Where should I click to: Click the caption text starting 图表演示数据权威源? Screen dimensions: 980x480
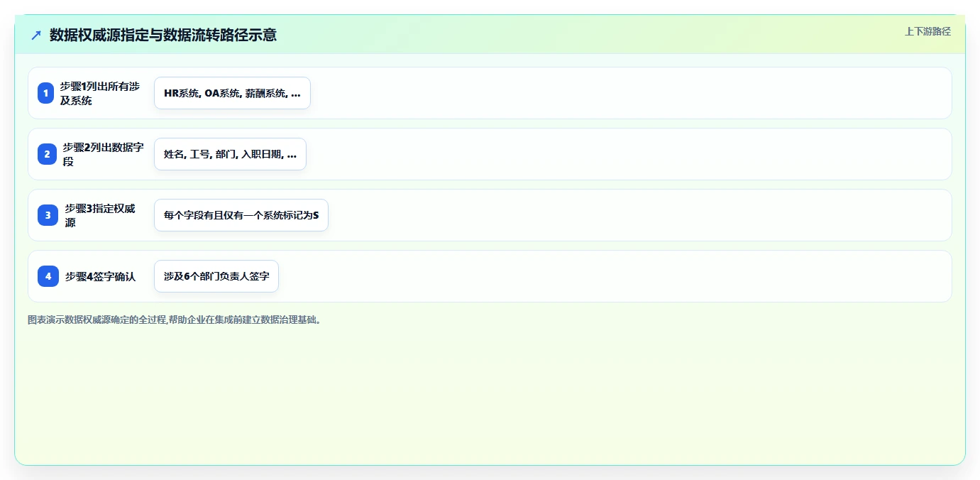click(x=176, y=320)
